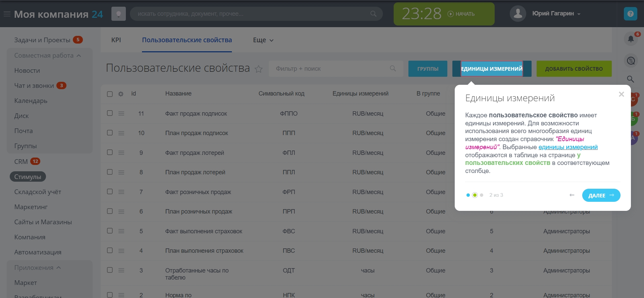Check the row with id 3
Image resolution: width=644 pixels, height=298 pixels.
click(110, 270)
